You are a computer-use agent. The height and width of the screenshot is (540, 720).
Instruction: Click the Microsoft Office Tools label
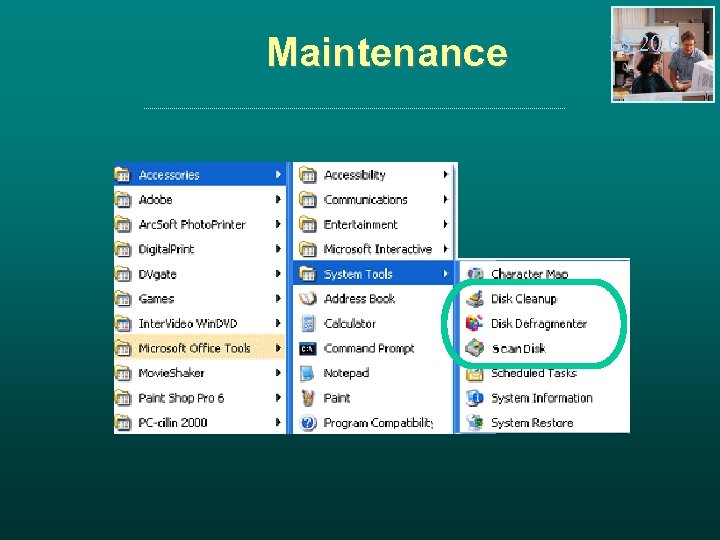click(x=195, y=349)
